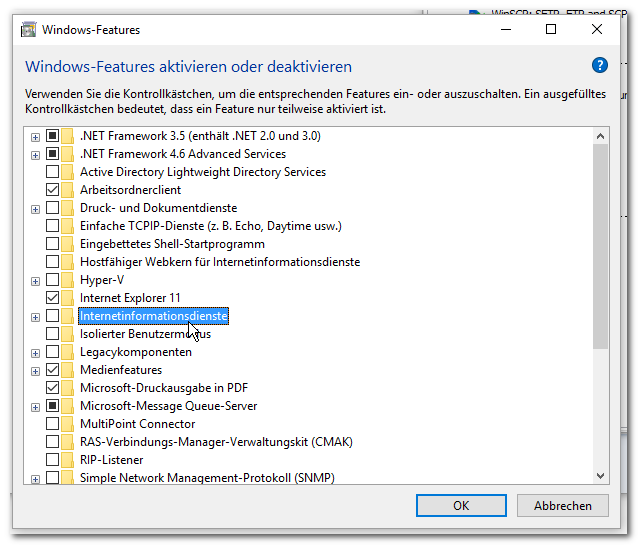The height and width of the screenshot is (545, 638).
Task: Select the Medienfeatures entry
Action: 121,370
